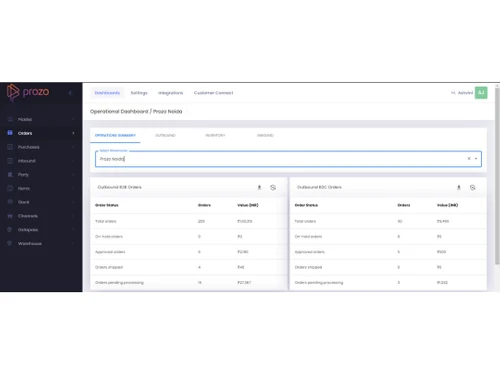The height and width of the screenshot is (375, 500).
Task: Open the Customer Connect top menu
Action: (213, 93)
